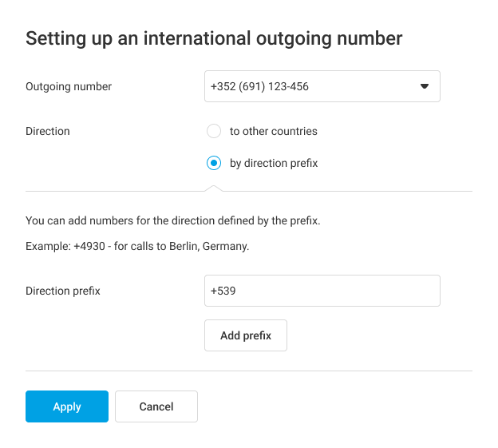Open the Outgoing number dropdown
Screen dimensions: 498x448
322,86
